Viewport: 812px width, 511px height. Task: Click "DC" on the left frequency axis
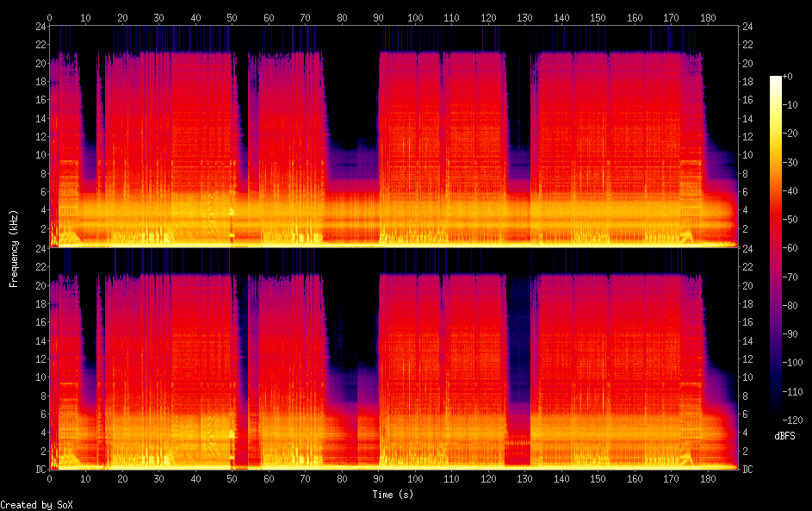(x=41, y=469)
